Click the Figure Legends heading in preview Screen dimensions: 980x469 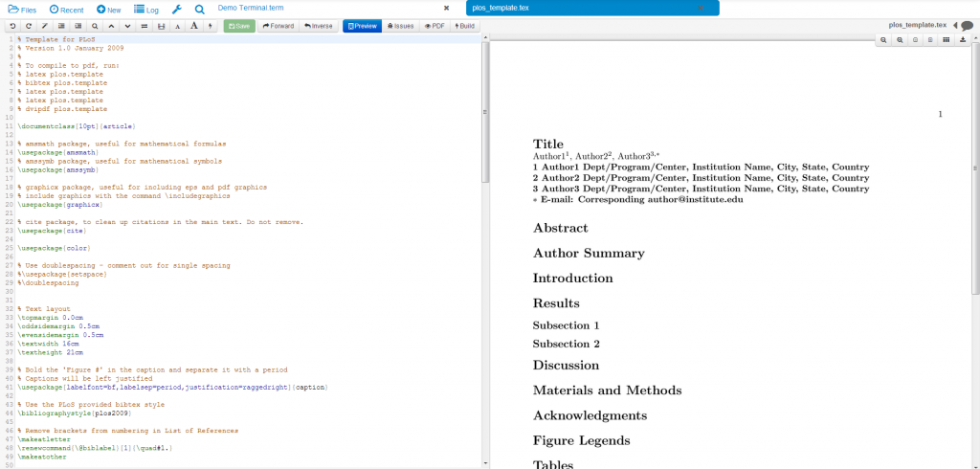581,440
